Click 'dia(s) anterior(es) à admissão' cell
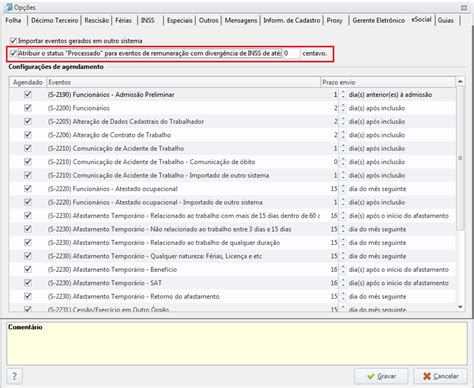Viewport: 474px width, 388px height. click(x=390, y=95)
